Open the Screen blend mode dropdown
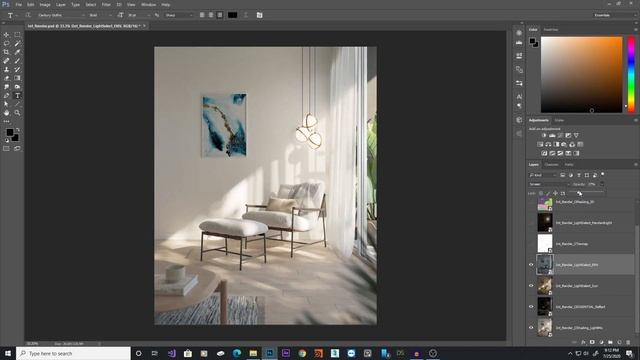This screenshot has width=640, height=360. pos(549,184)
